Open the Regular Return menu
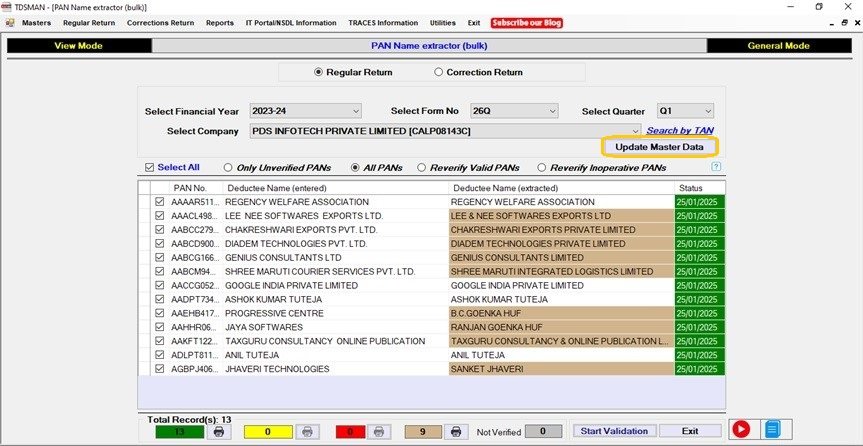The width and height of the screenshot is (863, 446). [89, 23]
